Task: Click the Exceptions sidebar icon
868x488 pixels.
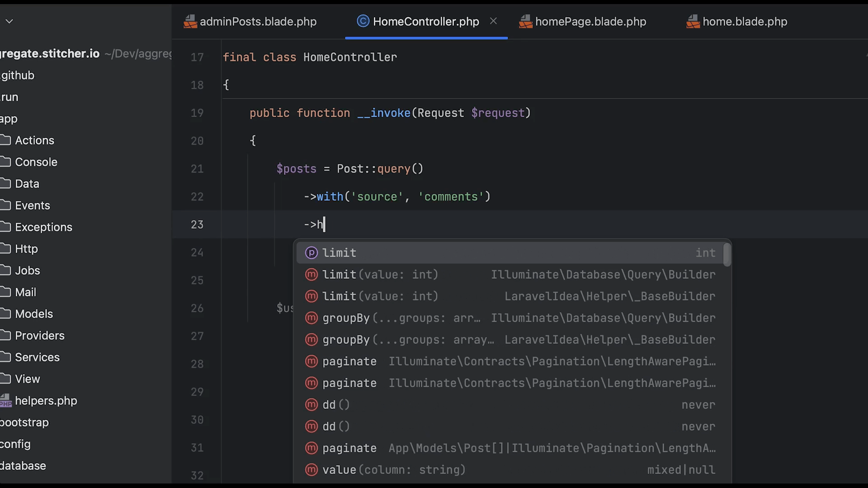Action: click(43, 227)
